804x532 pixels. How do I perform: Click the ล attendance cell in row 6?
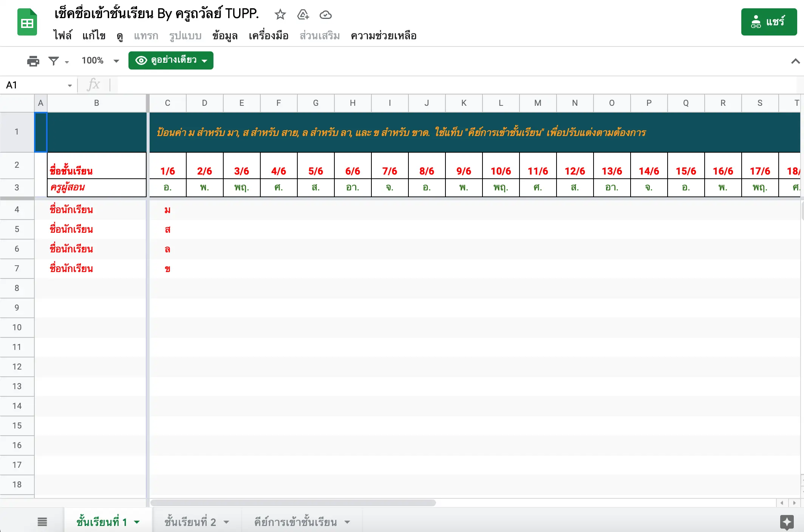pyautogui.click(x=167, y=249)
